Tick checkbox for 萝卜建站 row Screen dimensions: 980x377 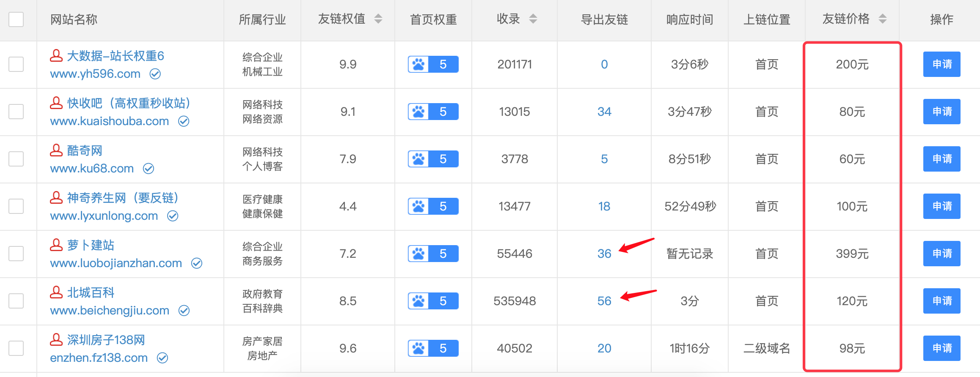pos(16,254)
